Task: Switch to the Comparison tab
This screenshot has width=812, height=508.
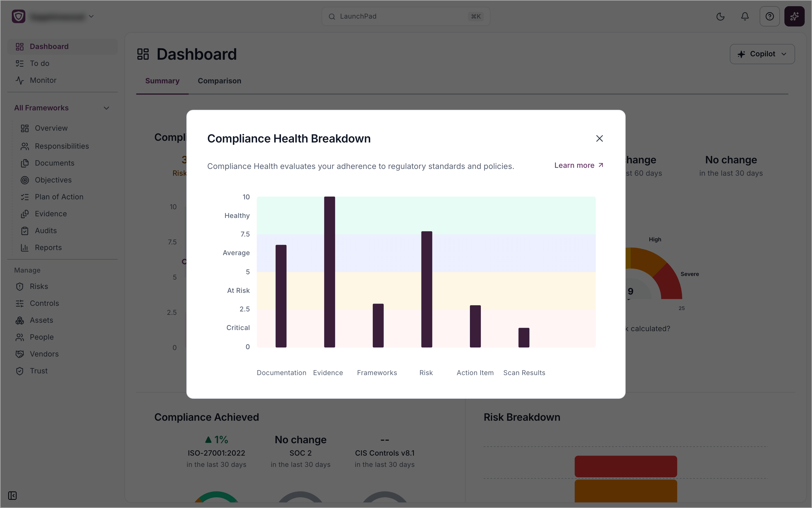Action: click(219, 81)
